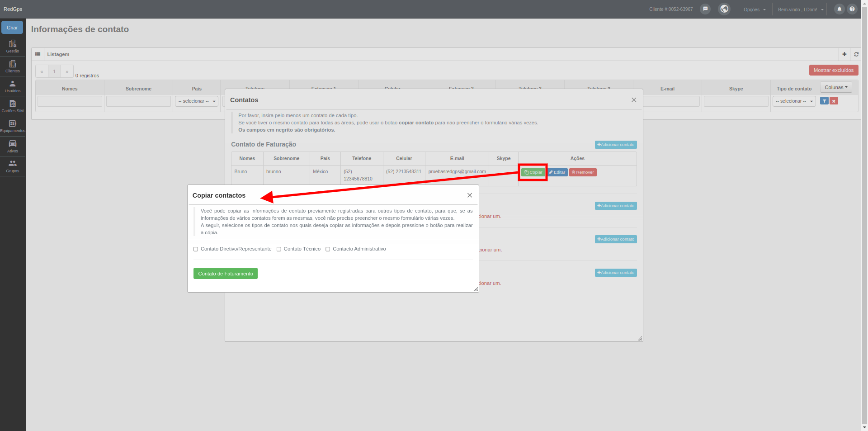Click the Sobrenome filter input field
The image size is (868, 431).
pos(138,101)
